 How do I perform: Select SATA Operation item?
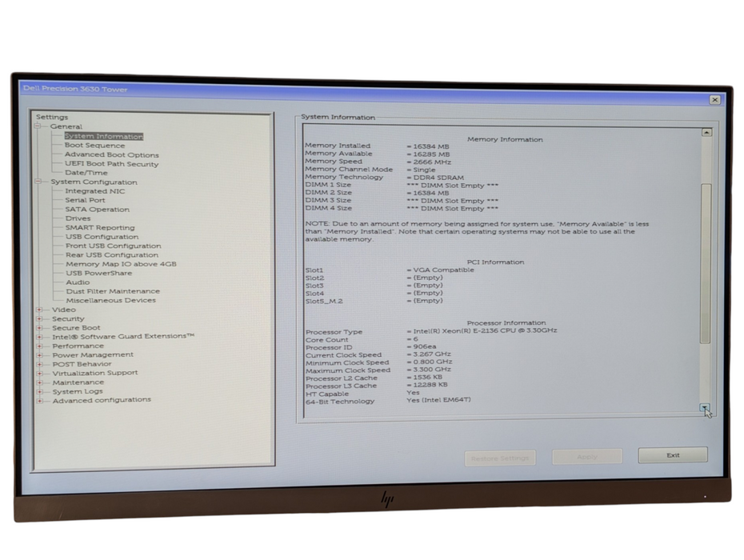[x=98, y=210]
